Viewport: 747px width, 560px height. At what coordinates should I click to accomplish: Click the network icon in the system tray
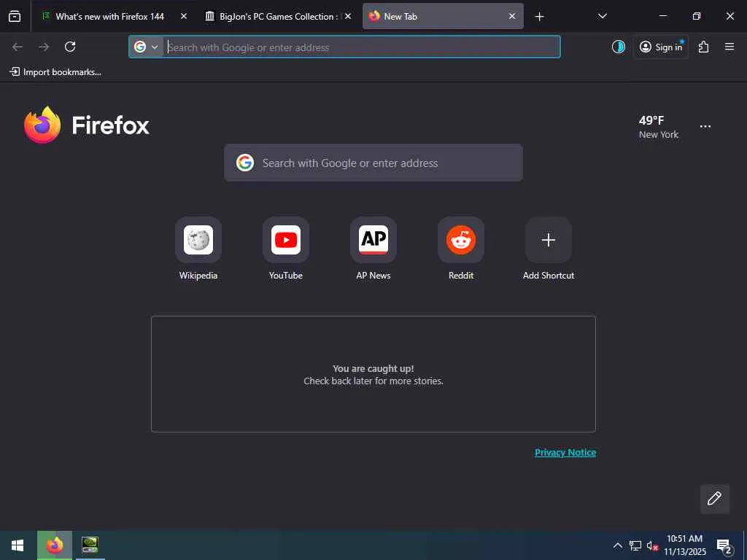pos(635,545)
